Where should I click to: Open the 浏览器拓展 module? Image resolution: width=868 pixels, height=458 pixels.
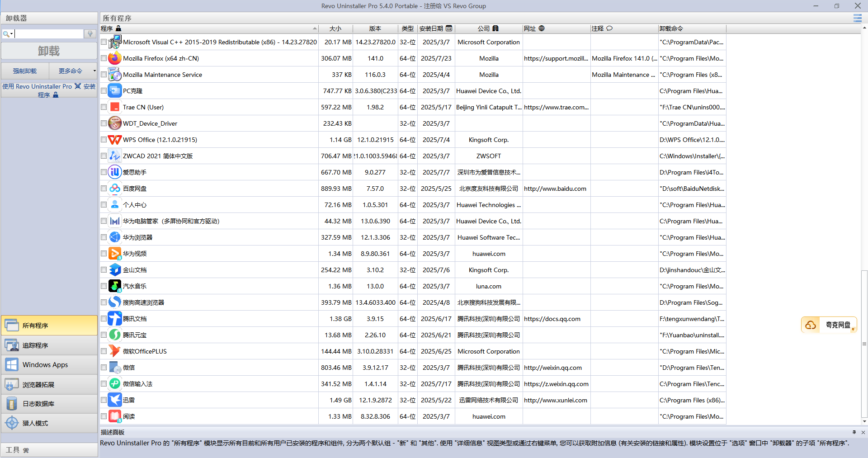49,385
